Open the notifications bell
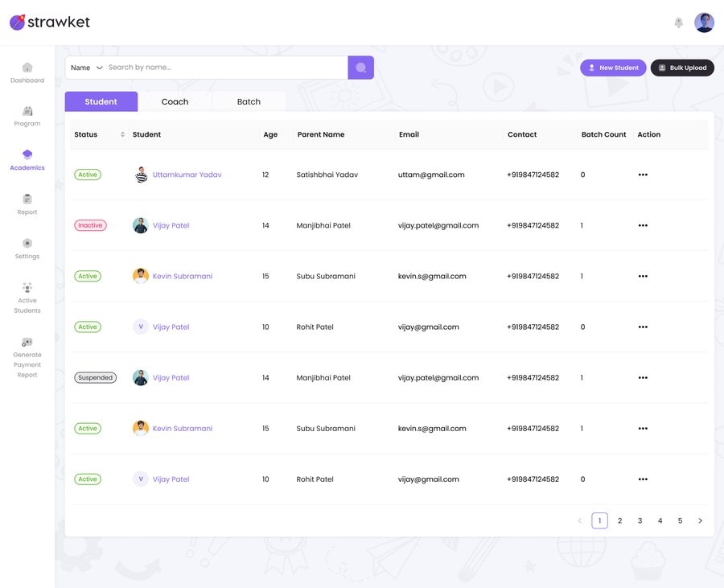 678,23
